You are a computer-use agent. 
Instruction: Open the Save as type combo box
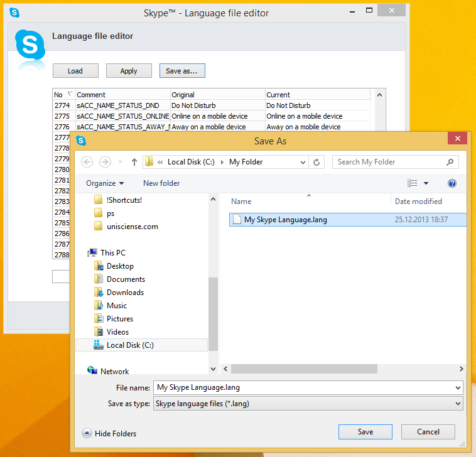[308, 404]
